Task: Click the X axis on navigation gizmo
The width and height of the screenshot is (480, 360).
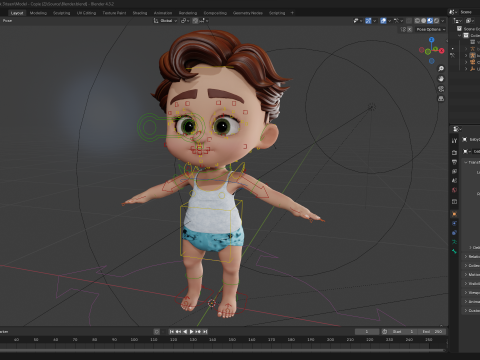Action: 442,51
